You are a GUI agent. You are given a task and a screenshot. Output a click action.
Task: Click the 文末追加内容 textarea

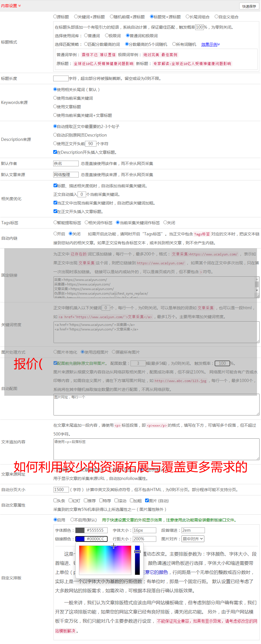(x=156, y=449)
